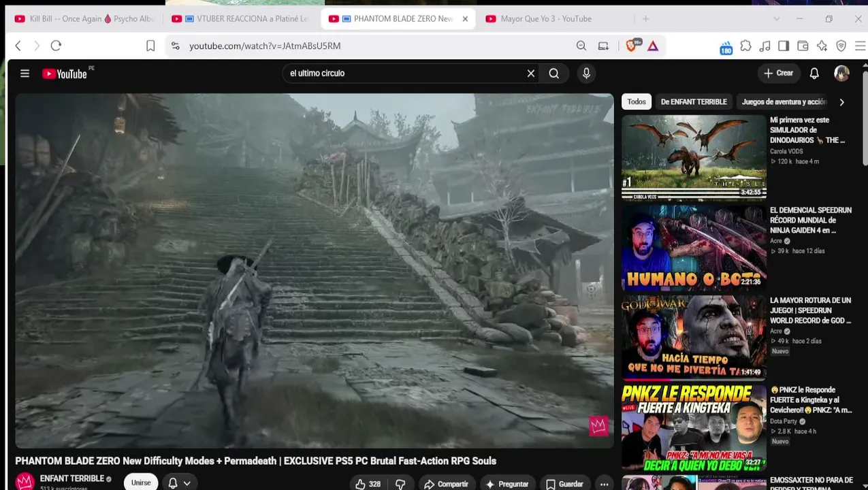Run the search with the magnifier button

(554, 73)
